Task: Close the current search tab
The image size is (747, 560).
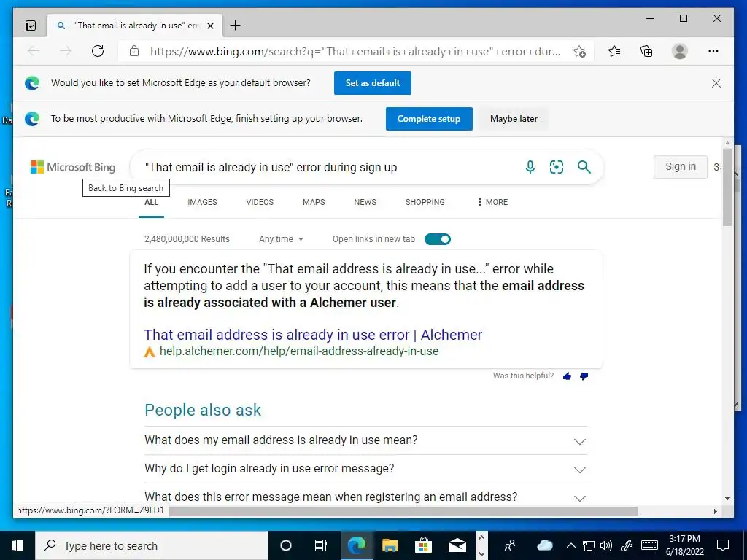Action: pos(210,26)
